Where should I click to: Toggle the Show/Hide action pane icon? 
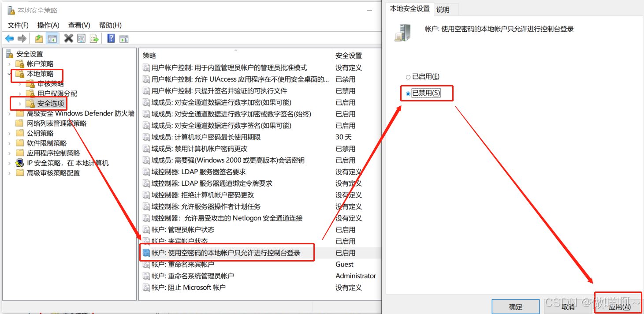[124, 39]
